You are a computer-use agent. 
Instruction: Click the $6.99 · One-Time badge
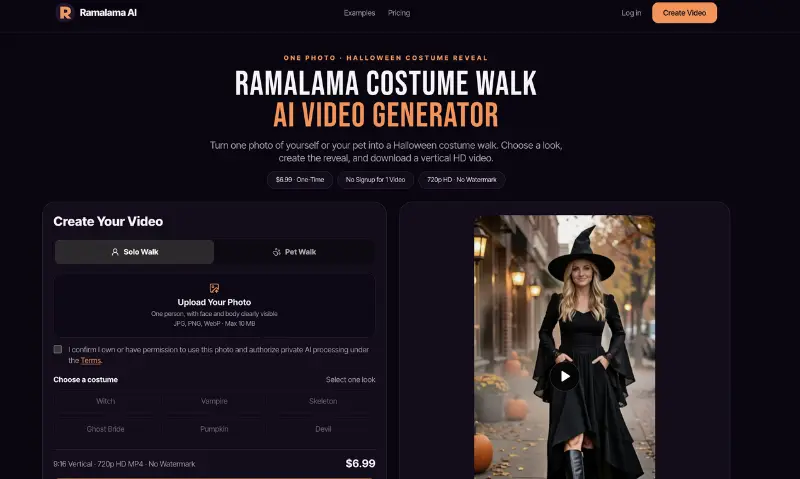tap(300, 180)
